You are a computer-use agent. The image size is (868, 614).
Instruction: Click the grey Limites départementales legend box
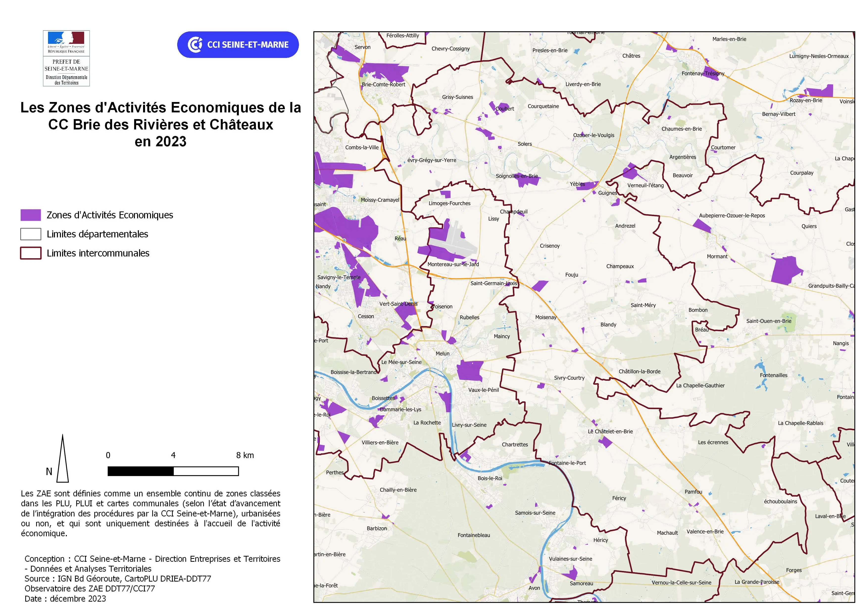(x=31, y=234)
